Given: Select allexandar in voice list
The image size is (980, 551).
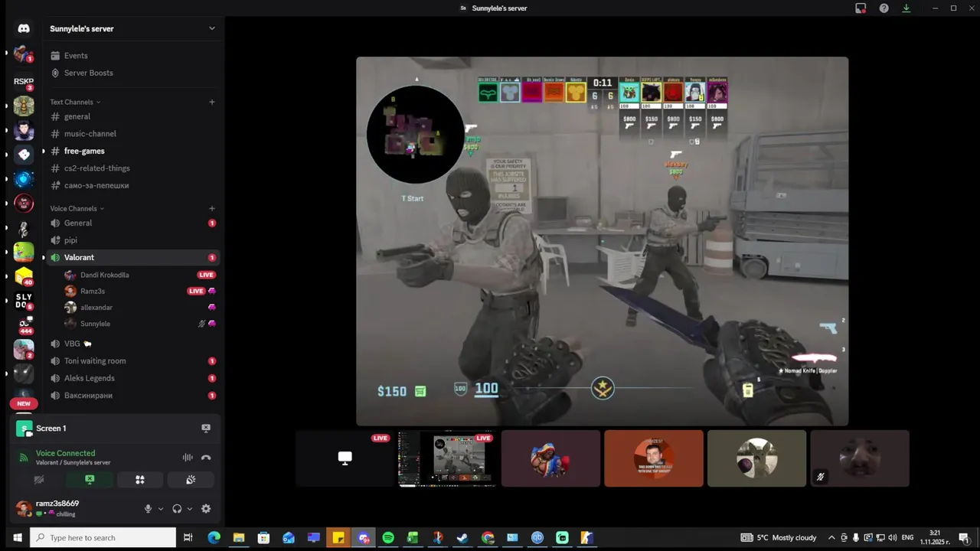Looking at the screenshot, I should [141, 308].
